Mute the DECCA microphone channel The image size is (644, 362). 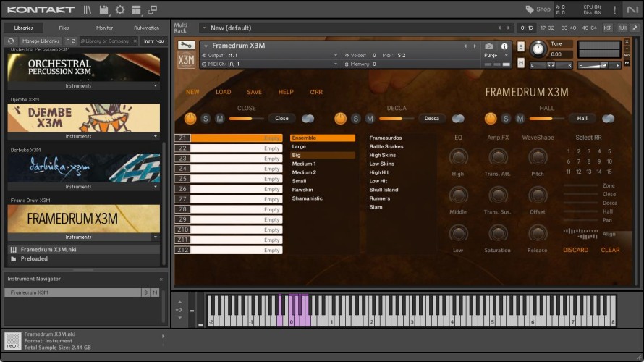pyautogui.click(x=370, y=119)
